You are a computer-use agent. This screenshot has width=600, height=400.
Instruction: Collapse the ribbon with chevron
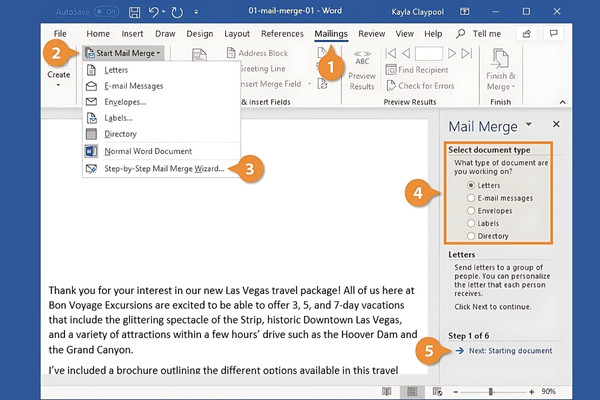pyautogui.click(x=562, y=102)
